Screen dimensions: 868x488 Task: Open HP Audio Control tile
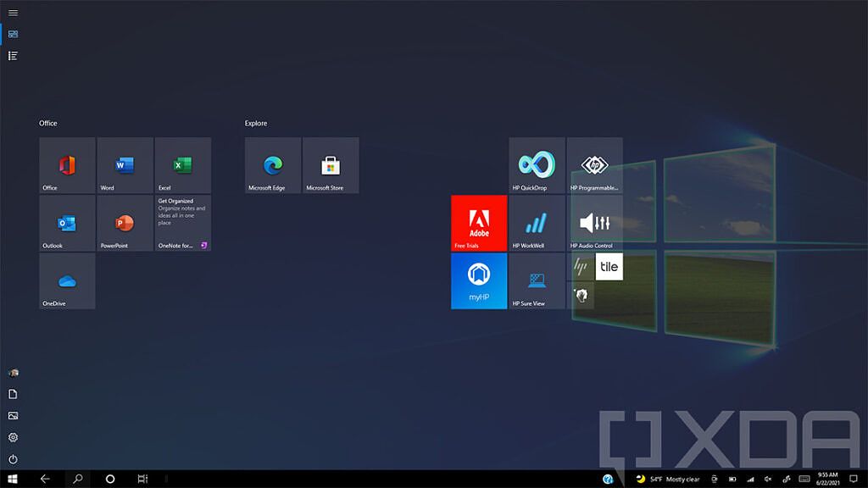(594, 223)
